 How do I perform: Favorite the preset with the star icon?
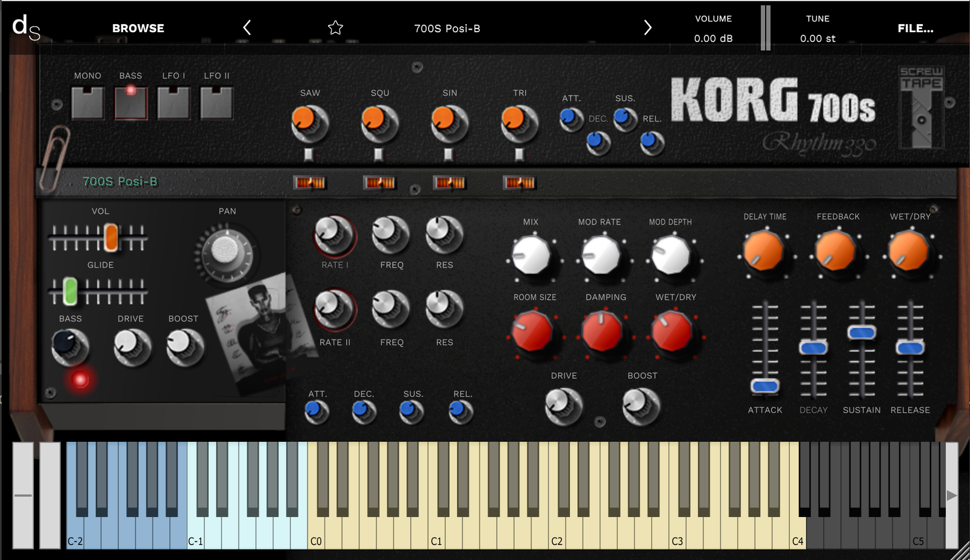click(335, 28)
